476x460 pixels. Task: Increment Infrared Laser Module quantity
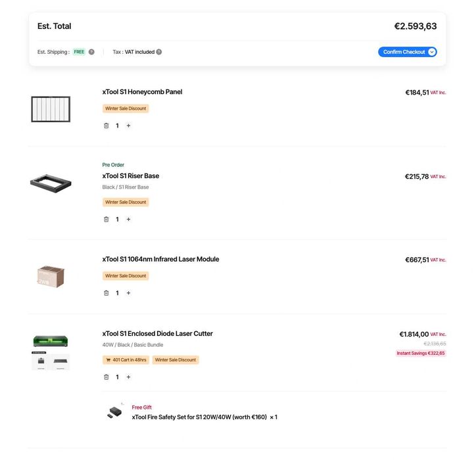(128, 293)
